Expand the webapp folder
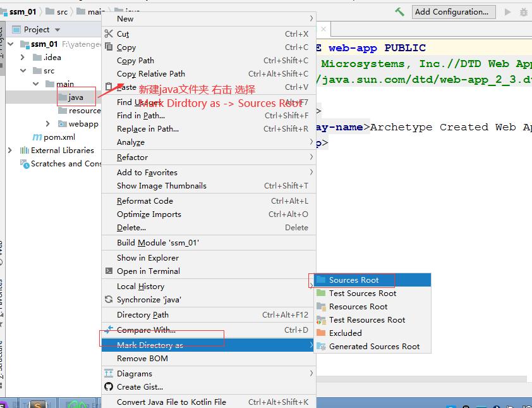Image resolution: width=532 pixels, height=408 pixels. (x=48, y=124)
